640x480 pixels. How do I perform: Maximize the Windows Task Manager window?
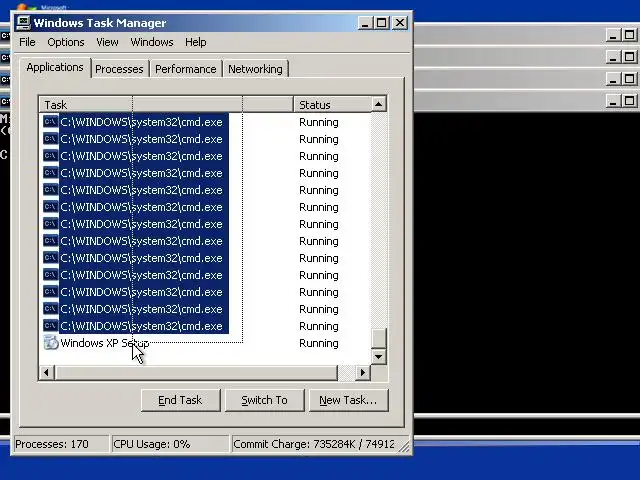pyautogui.click(x=382, y=23)
